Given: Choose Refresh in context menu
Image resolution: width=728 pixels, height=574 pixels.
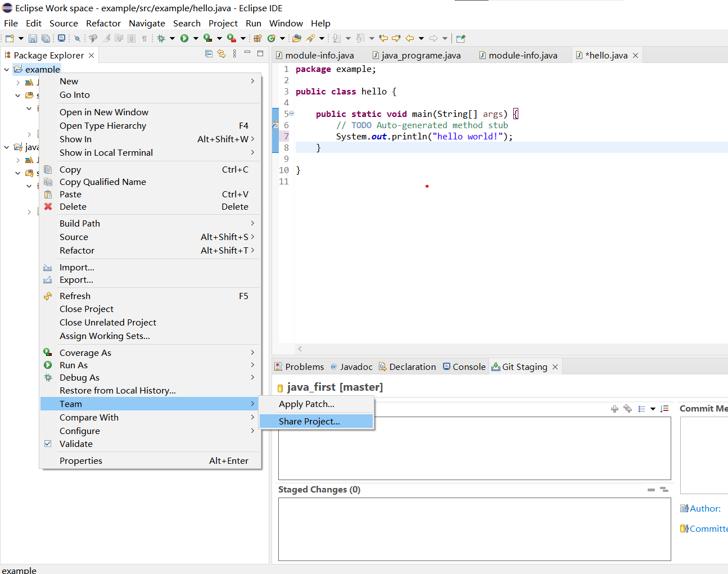Looking at the screenshot, I should coord(151,296).
